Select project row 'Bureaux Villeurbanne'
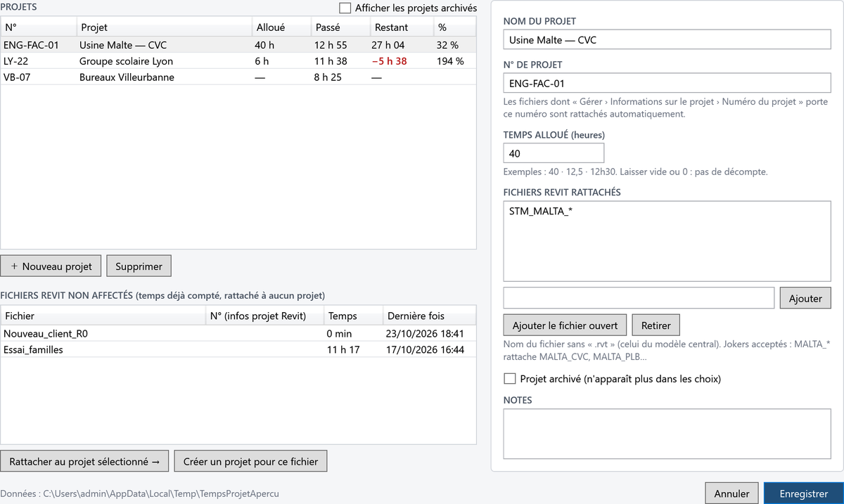The image size is (844, 504). point(238,77)
